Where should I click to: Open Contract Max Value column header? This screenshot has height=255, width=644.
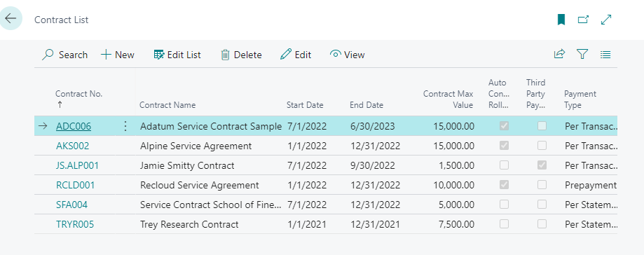click(x=448, y=99)
